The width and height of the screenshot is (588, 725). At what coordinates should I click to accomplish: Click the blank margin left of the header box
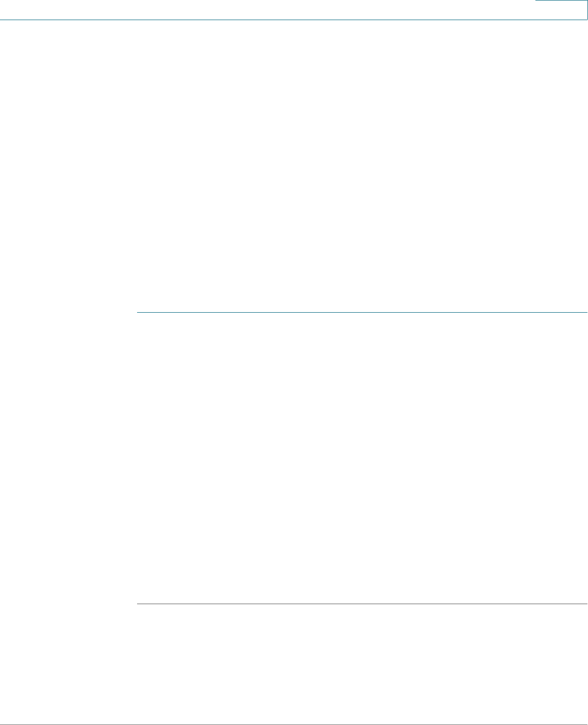pos(267,10)
